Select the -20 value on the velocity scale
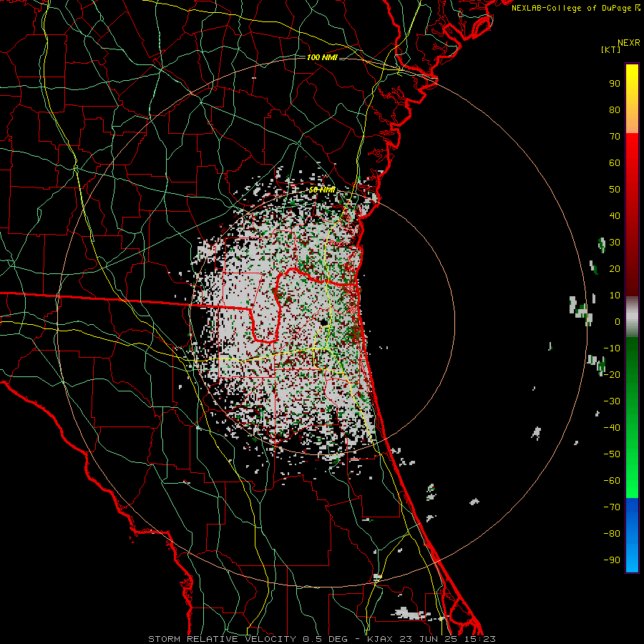The image size is (644, 644). 612,375
